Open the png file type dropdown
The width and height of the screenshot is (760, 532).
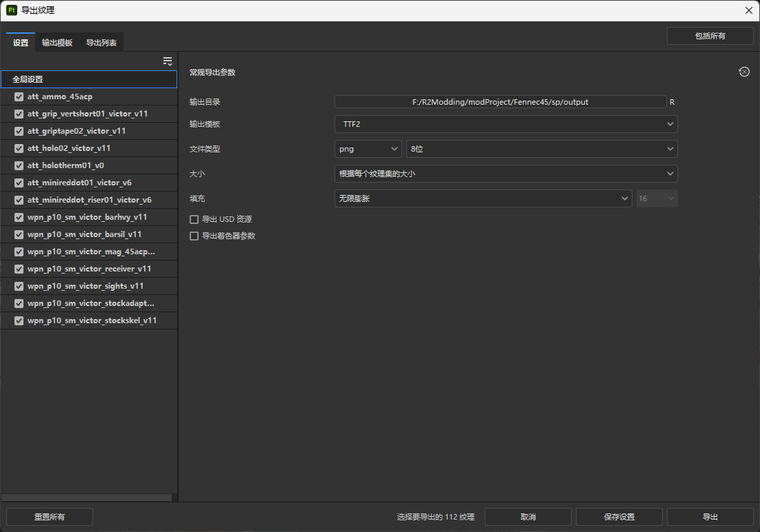click(368, 149)
